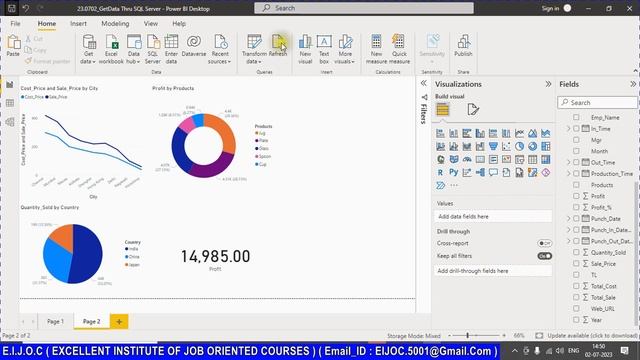Expand the Production_Time field
Screen dimensions: 640x360
pos(569,174)
